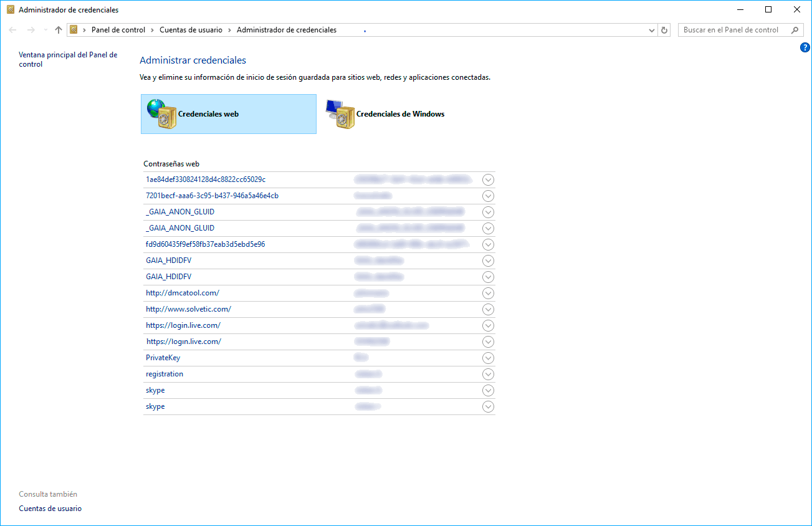812x526 pixels.
Task: Expand the http://www.solvetic.com/ credential chevron
Action: 489,309
